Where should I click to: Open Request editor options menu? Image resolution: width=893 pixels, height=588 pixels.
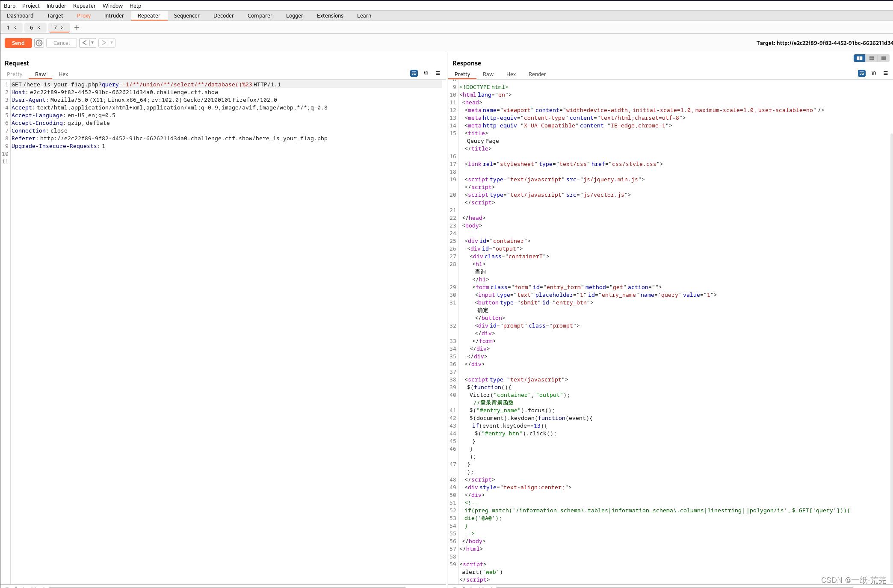tap(438, 73)
